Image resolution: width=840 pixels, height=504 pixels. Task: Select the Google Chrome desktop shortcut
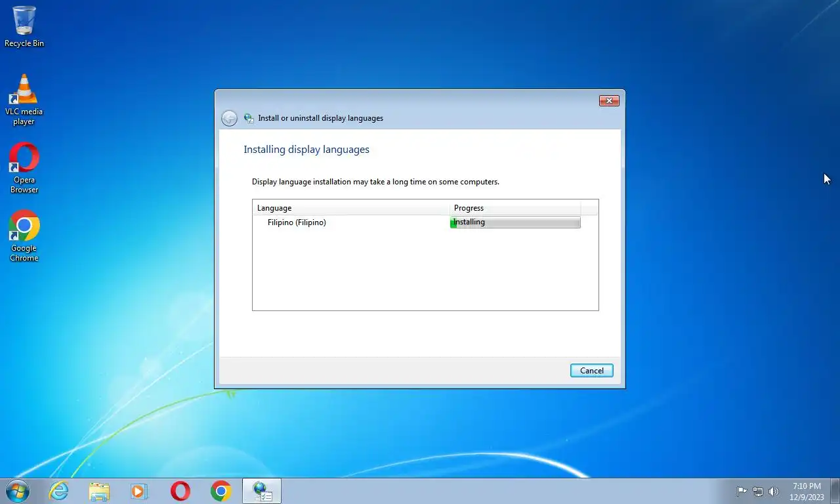pos(24,237)
